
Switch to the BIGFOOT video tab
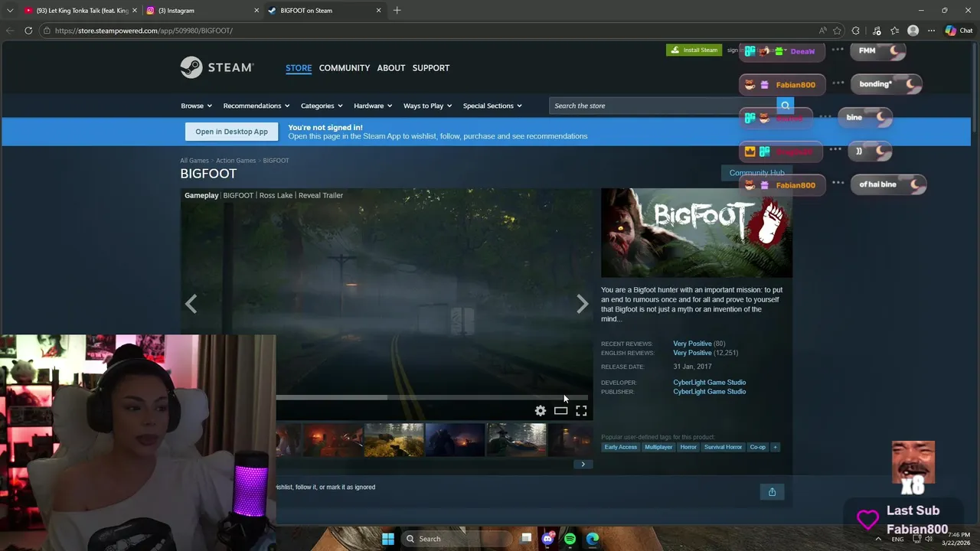238,195
